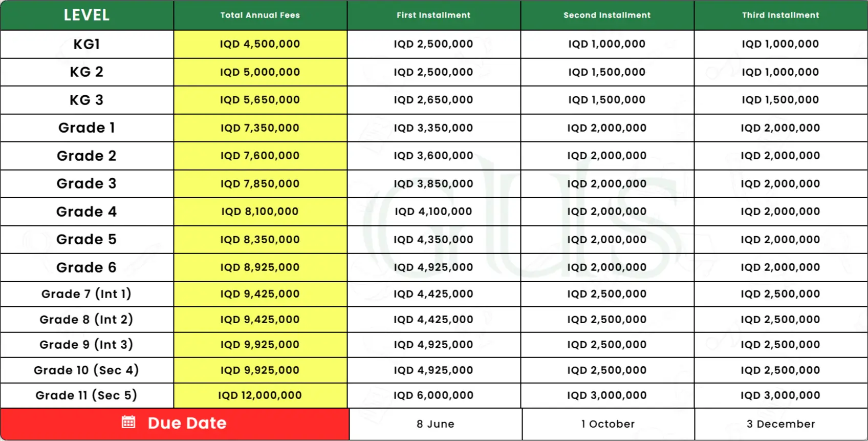The image size is (868, 441).
Task: Click the Grade 11 (Sec 5) label
Action: point(86,395)
